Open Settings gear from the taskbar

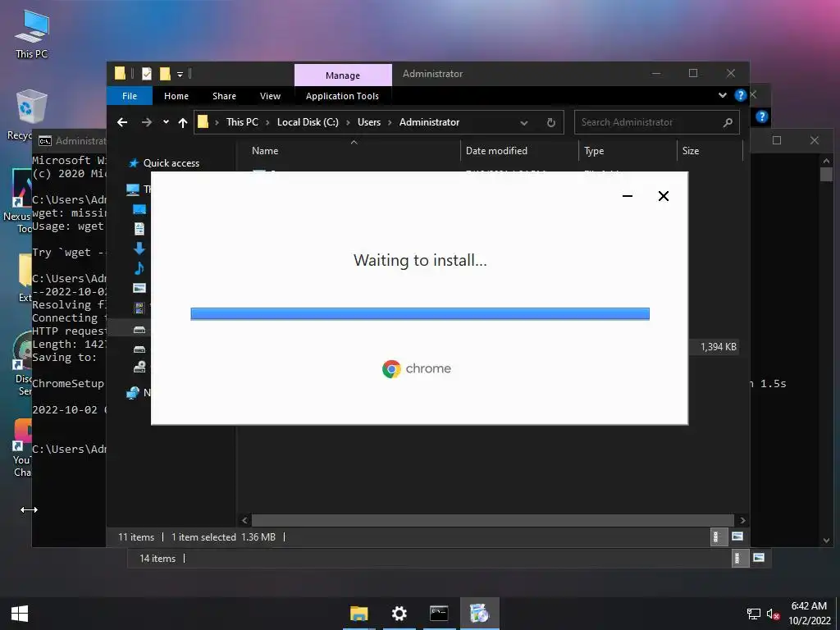pos(399,614)
